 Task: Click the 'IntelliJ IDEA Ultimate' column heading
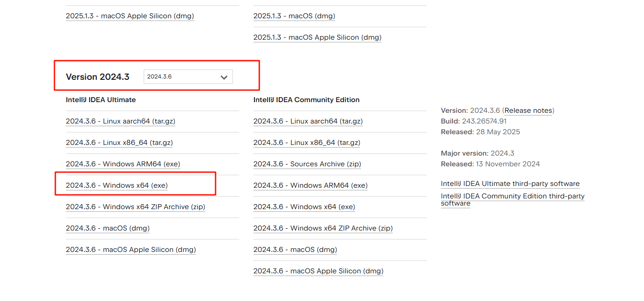pyautogui.click(x=101, y=100)
